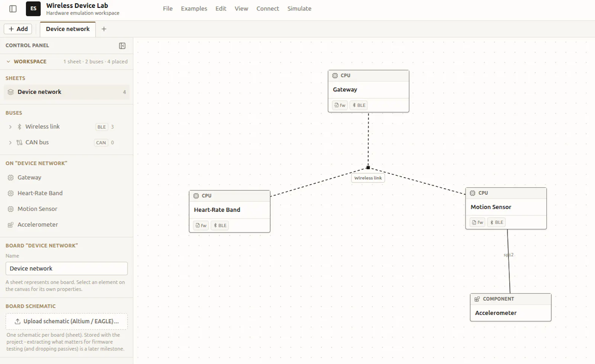Click Upload schematic (Altium / EAGLE) button

pos(67,322)
